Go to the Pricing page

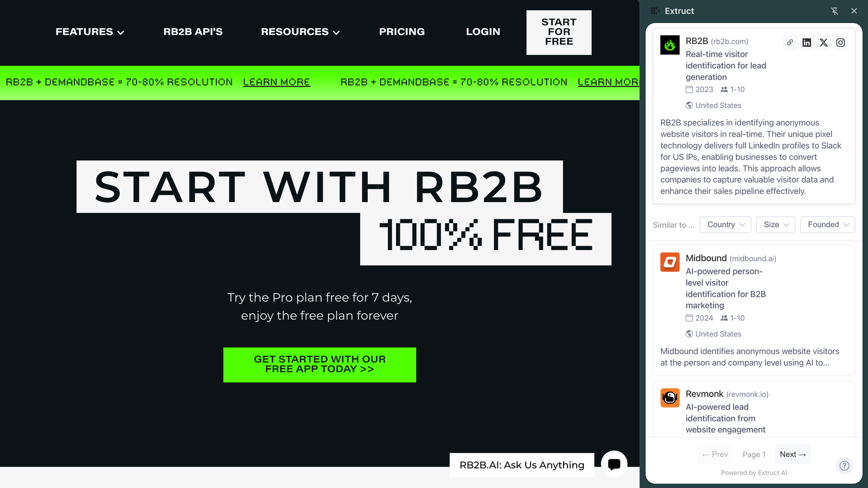[402, 32]
